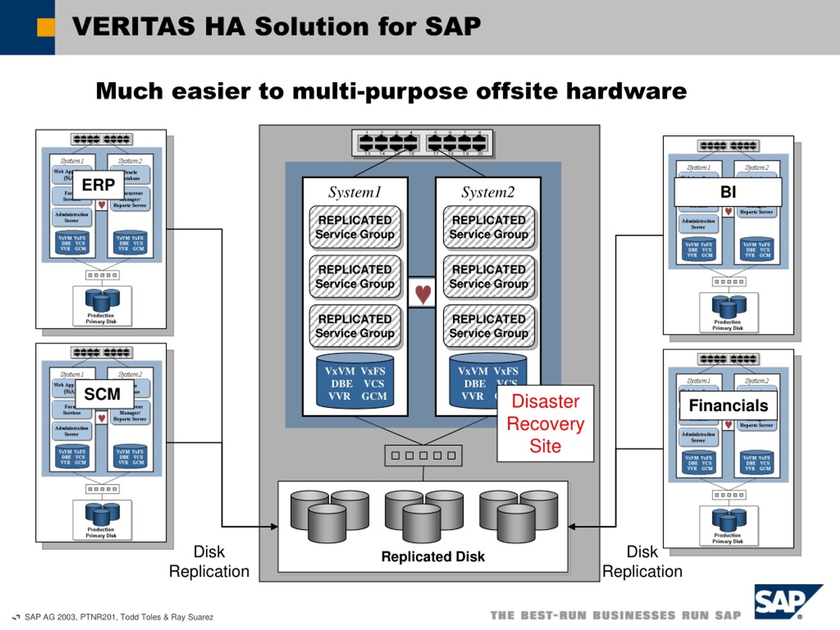840x630 pixels.
Task: Click the SCM panel's network switch
Action: (x=102, y=352)
